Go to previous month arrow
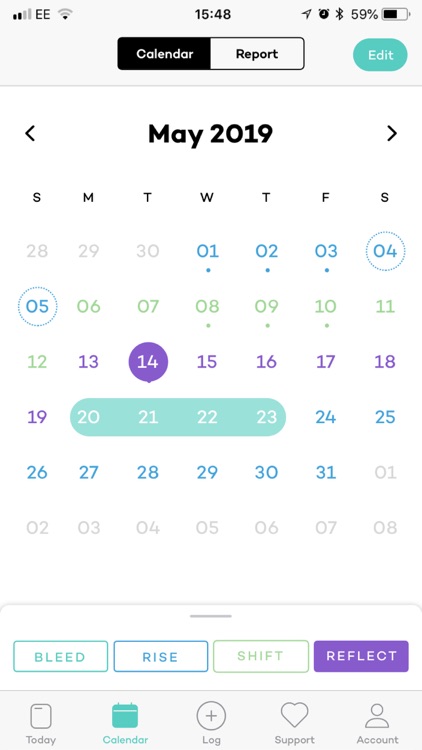 coord(30,133)
